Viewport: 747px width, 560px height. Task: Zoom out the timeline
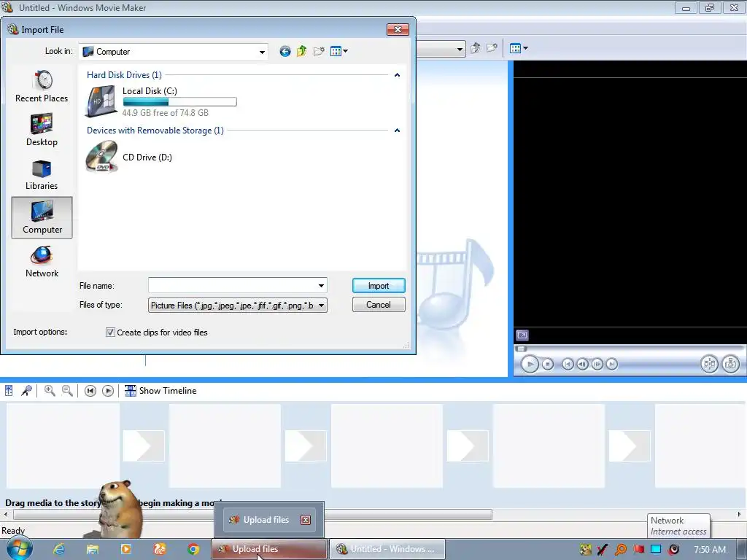point(68,391)
